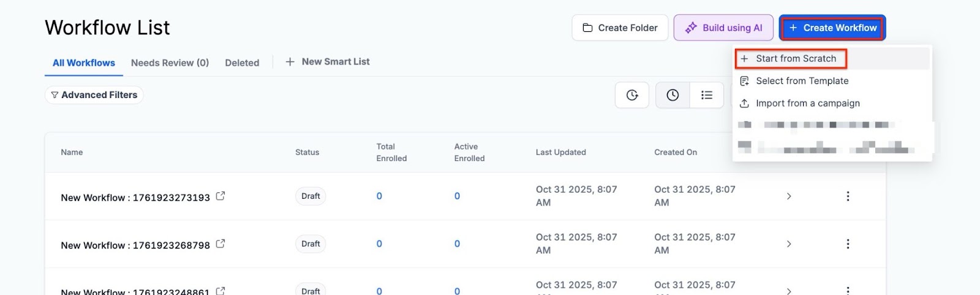
Task: Add a New Smart List
Action: [x=328, y=62]
